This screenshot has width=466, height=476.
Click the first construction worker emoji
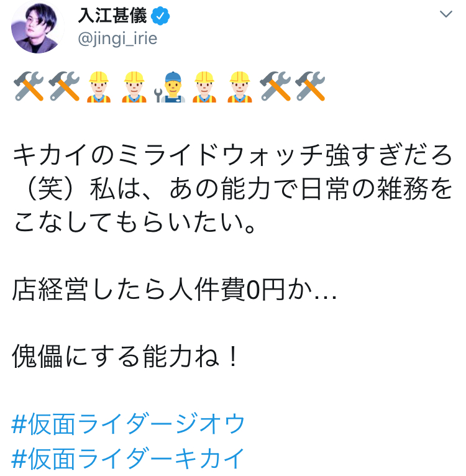[99, 87]
